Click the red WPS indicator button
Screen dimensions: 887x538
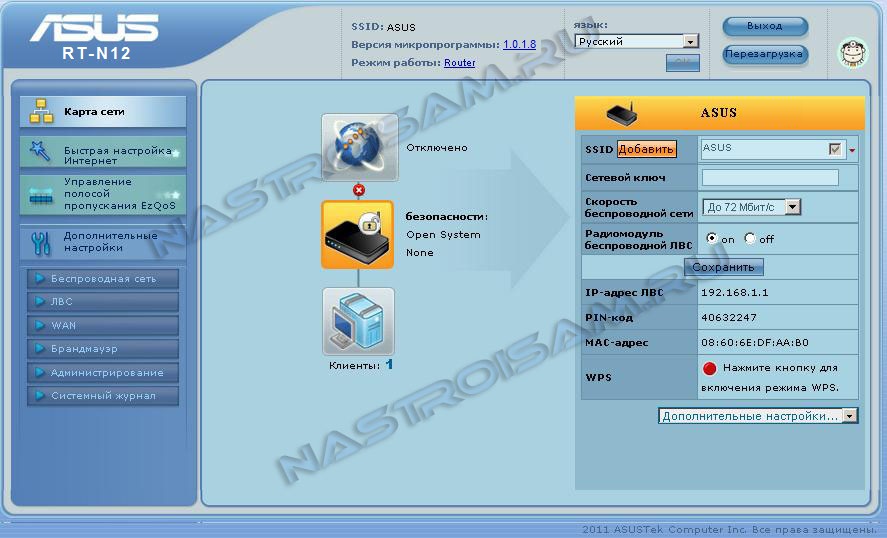click(710, 368)
